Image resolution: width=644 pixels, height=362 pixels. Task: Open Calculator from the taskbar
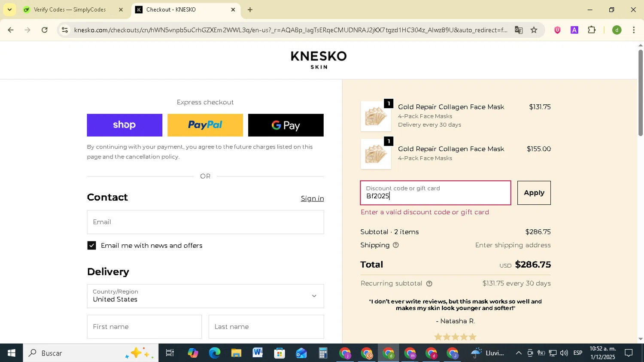click(323, 353)
